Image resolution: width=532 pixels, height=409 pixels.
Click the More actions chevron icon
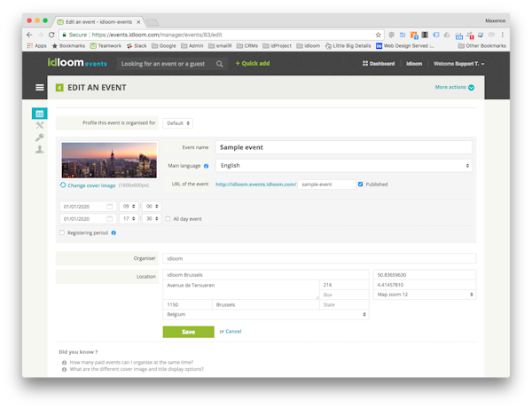[x=472, y=88]
